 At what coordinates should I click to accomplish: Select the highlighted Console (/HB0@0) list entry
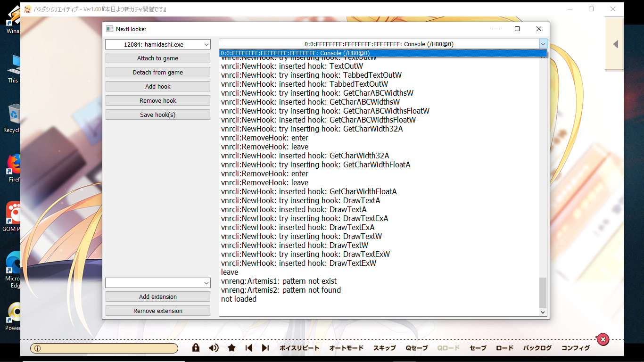[x=383, y=53]
